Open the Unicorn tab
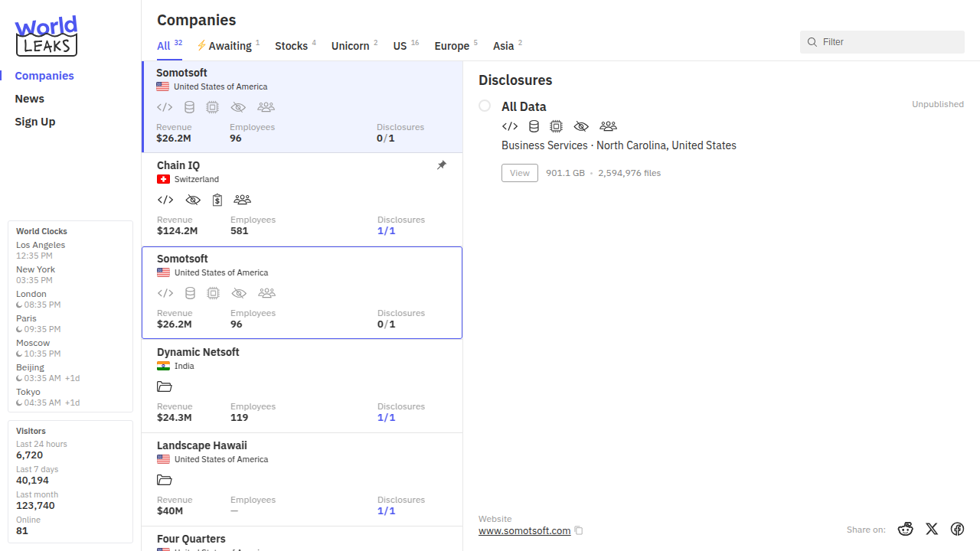Image resolution: width=980 pixels, height=551 pixels. point(354,45)
